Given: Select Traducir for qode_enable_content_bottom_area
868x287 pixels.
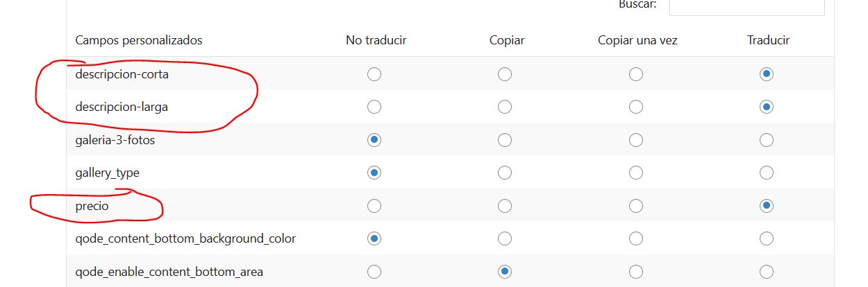Looking at the screenshot, I should (x=767, y=272).
